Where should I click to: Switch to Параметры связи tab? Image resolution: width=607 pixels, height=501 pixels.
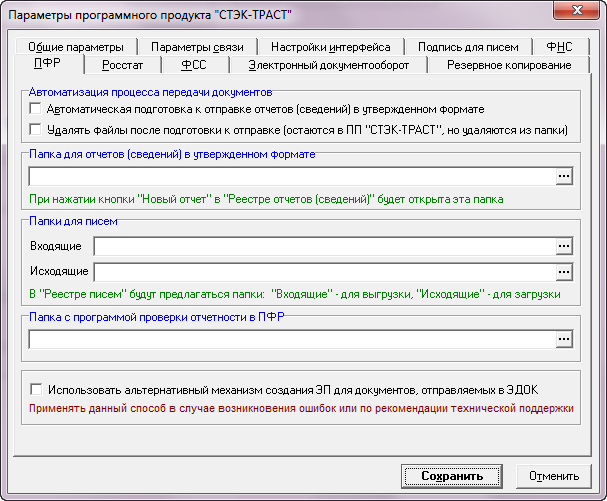click(197, 47)
